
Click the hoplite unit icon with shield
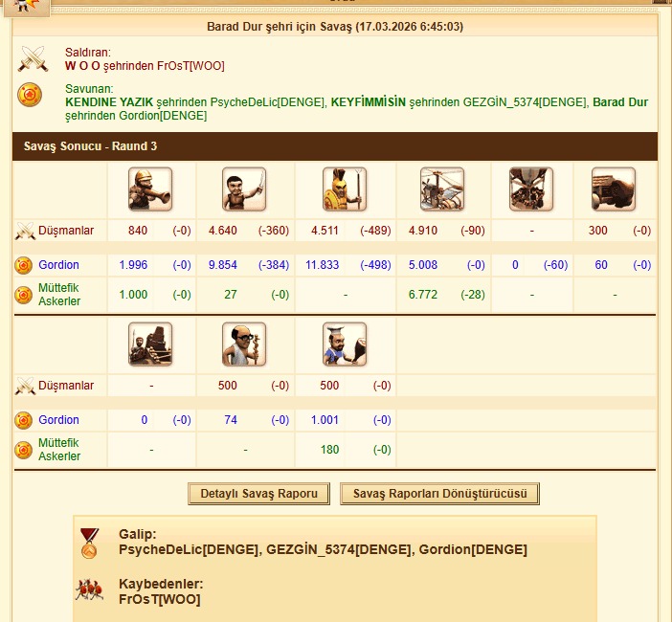coord(345,189)
